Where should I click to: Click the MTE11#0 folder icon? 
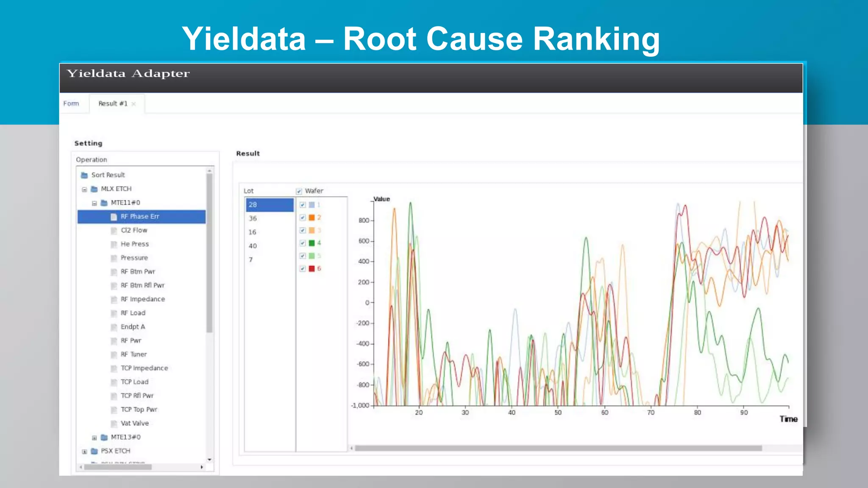point(104,203)
